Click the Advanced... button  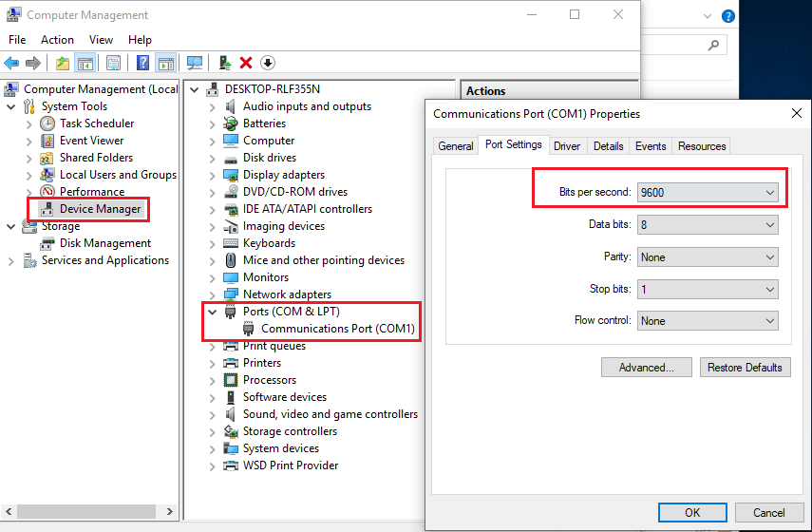pyautogui.click(x=646, y=368)
